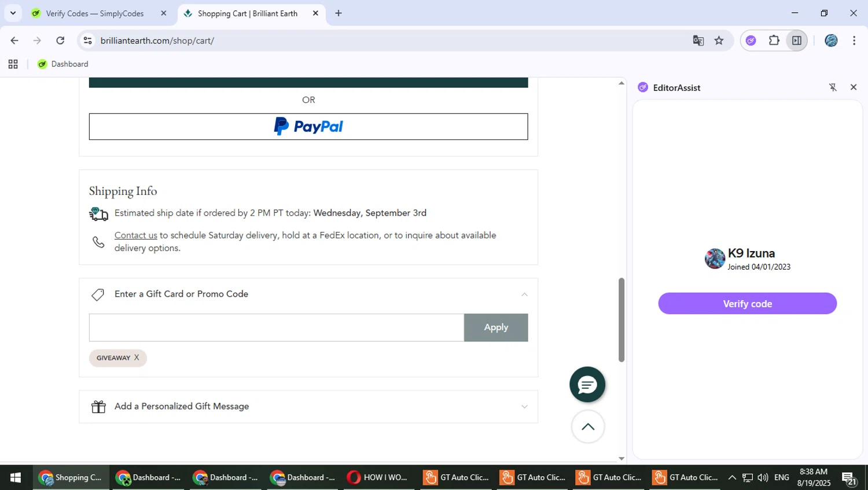Open the volume control in system tray

(x=763, y=478)
